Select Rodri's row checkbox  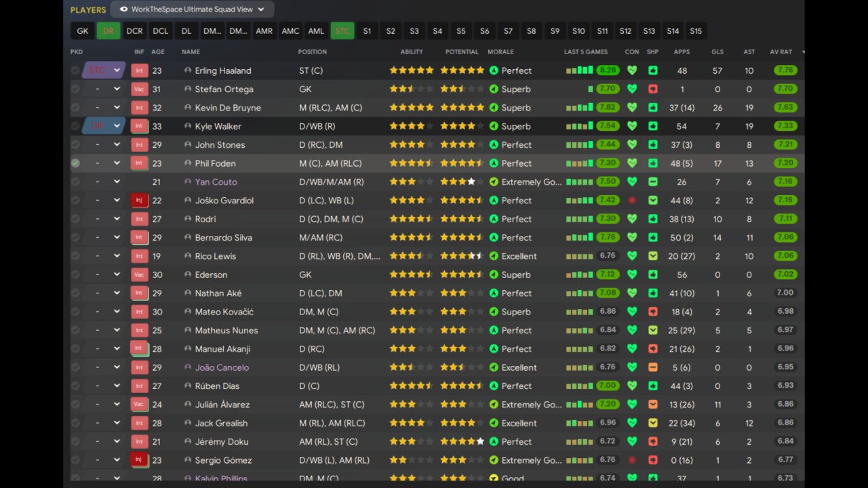coord(75,219)
